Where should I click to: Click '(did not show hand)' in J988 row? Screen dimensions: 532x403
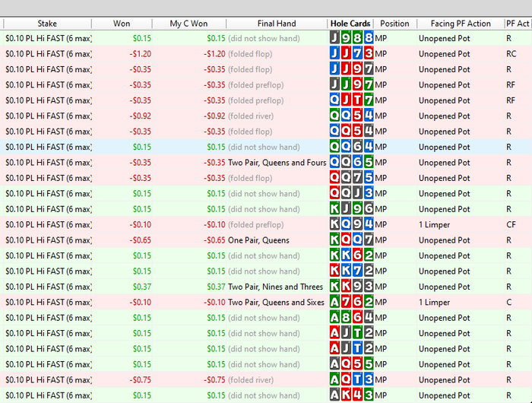[264, 38]
